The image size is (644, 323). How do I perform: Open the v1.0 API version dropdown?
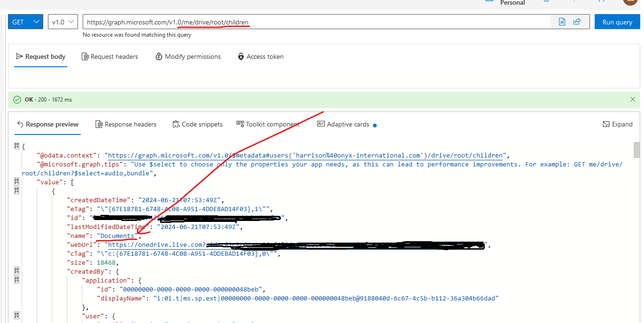point(63,22)
